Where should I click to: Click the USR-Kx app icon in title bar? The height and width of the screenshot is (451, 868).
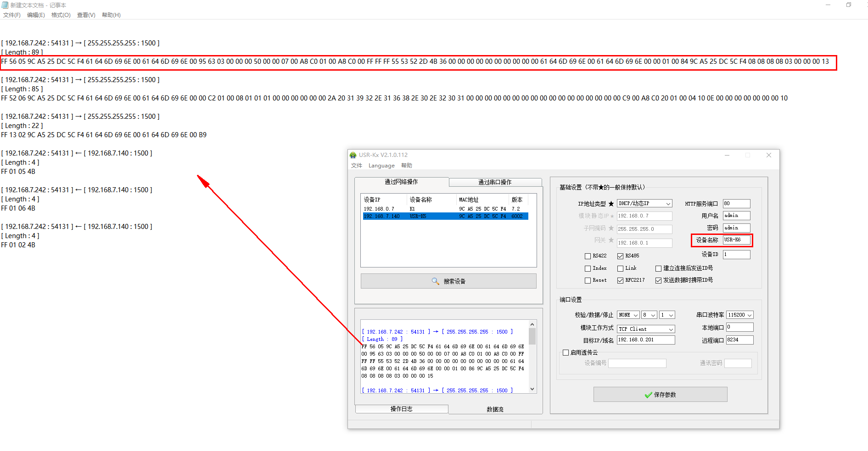353,155
